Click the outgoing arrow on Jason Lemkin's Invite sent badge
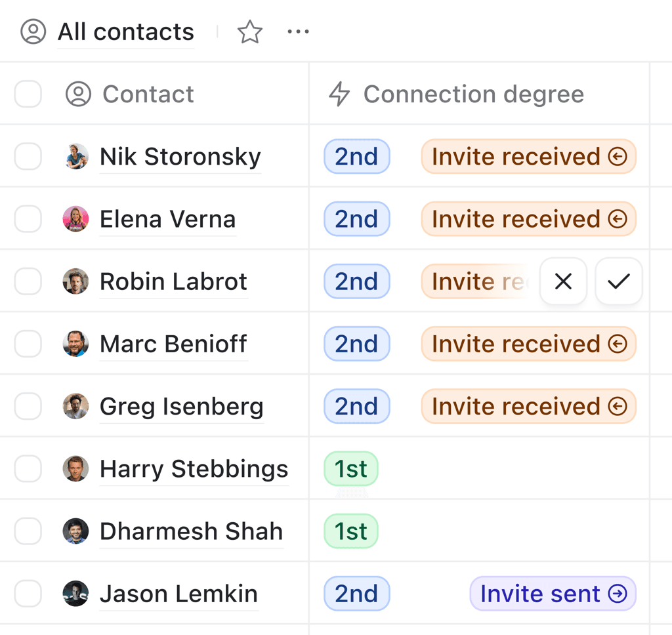Image resolution: width=672 pixels, height=635 pixels. tap(619, 593)
